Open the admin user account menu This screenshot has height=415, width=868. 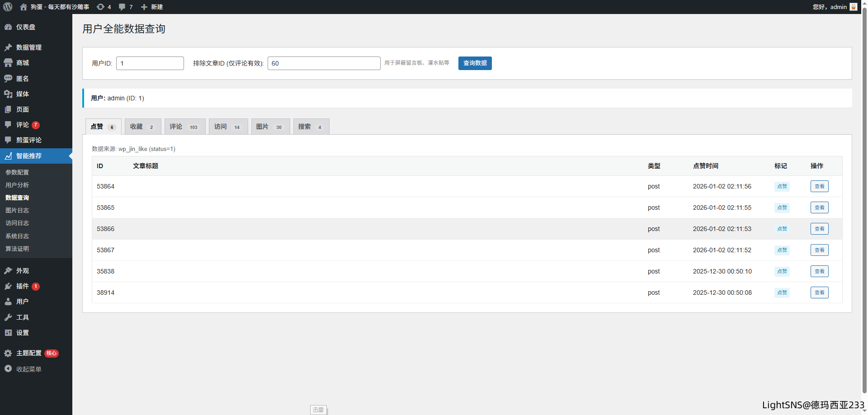834,7
